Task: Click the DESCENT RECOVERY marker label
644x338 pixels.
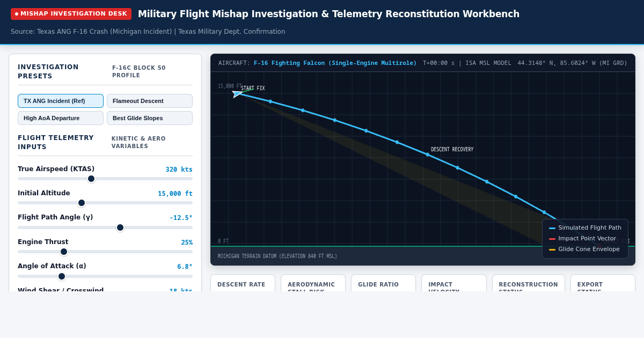Action: [452, 150]
